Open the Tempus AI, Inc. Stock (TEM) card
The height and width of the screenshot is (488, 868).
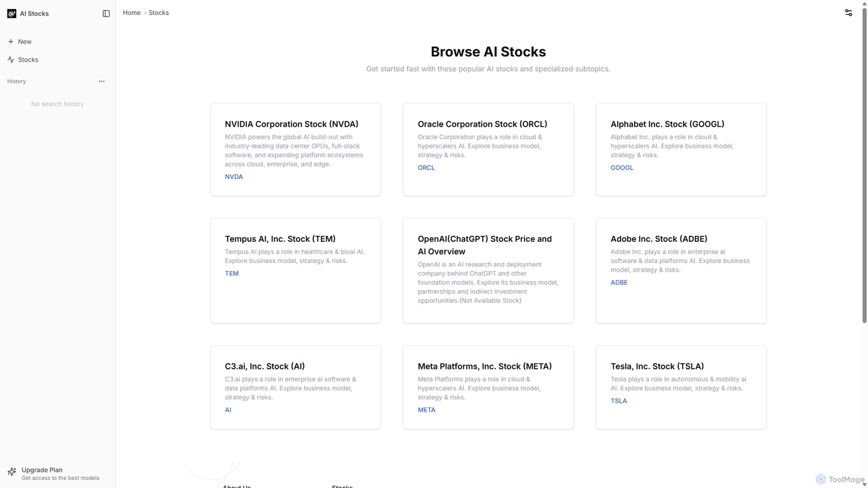click(x=296, y=270)
